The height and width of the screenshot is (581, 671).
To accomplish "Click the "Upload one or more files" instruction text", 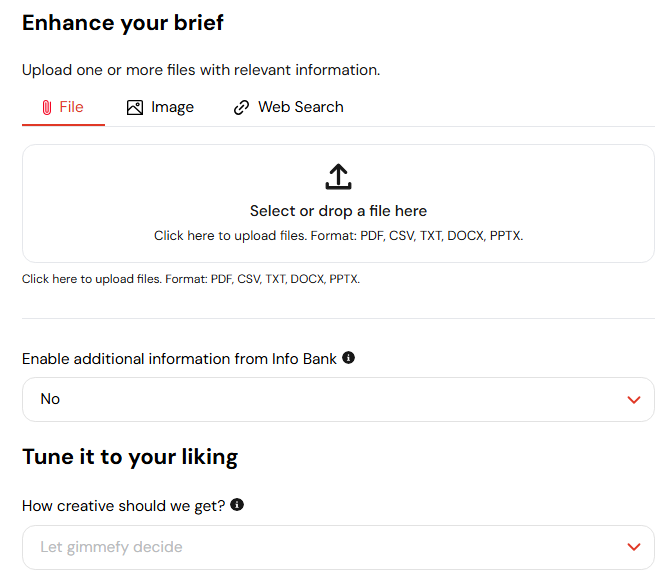I will pyautogui.click(x=200, y=70).
